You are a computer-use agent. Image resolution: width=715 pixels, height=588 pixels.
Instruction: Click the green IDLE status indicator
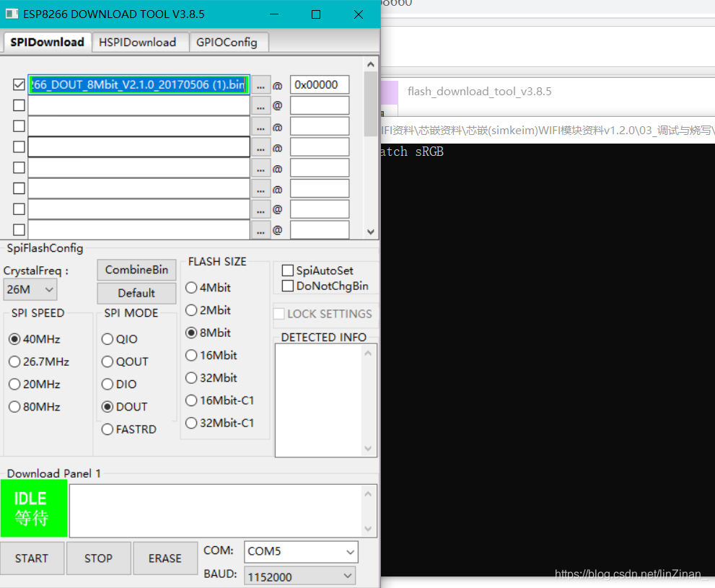[x=34, y=509]
